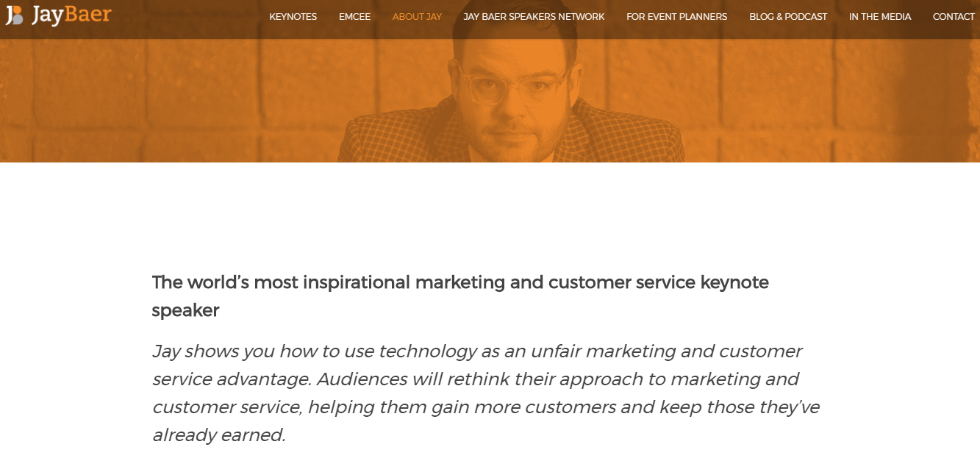
Task: Click the JB monogram logo icon
Action: 14,15
